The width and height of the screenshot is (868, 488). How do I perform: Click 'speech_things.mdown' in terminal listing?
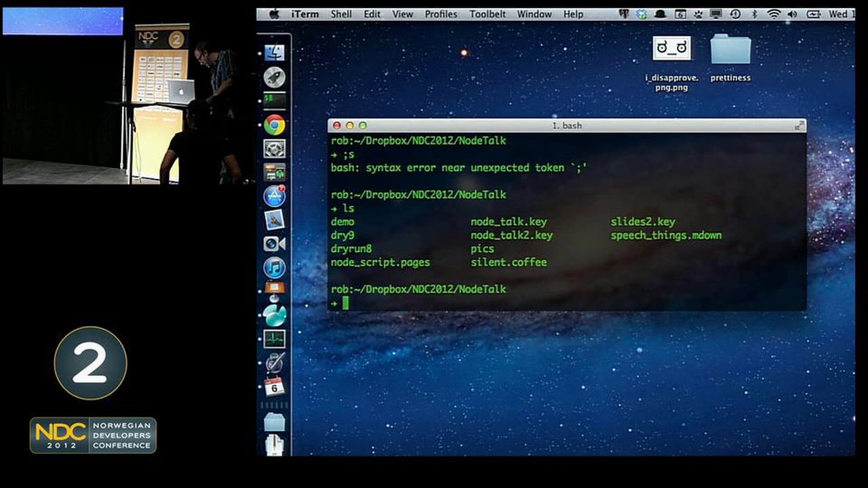[x=666, y=235]
